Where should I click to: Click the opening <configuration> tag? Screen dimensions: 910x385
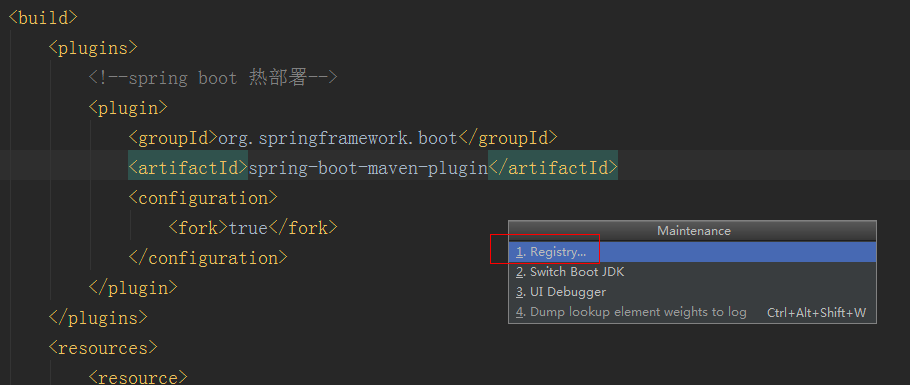203,198
